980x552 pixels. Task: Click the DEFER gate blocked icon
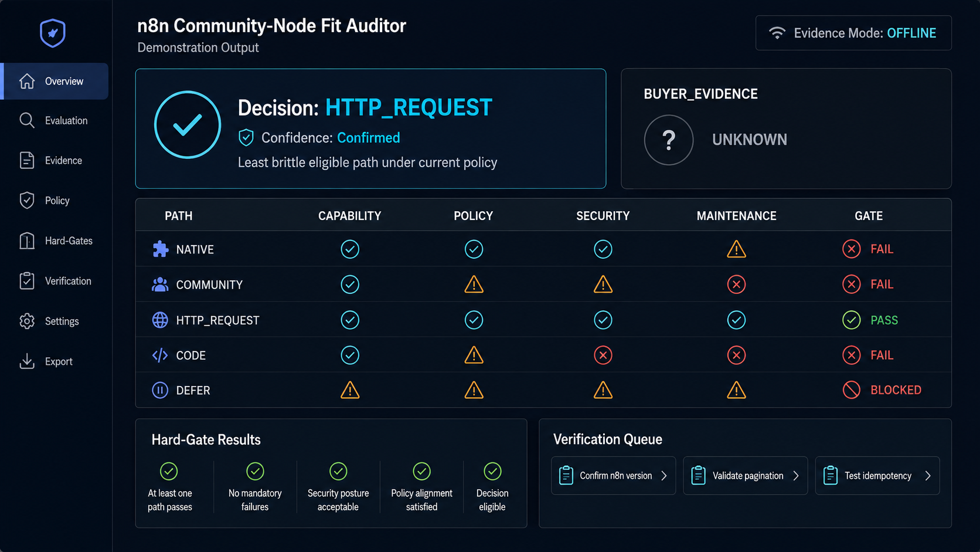(x=852, y=390)
